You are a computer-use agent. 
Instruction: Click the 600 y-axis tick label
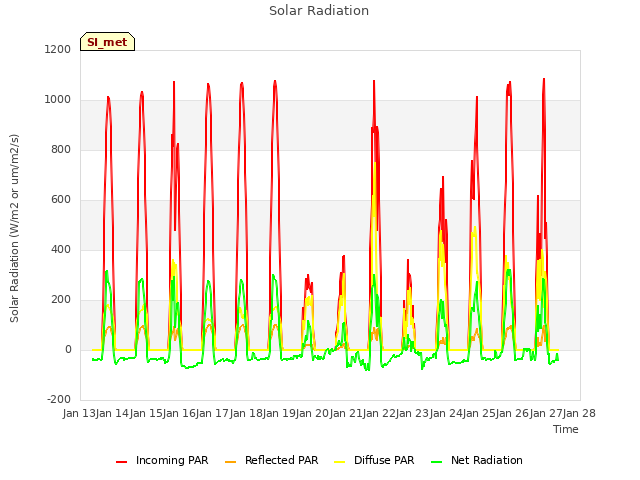click(x=61, y=200)
